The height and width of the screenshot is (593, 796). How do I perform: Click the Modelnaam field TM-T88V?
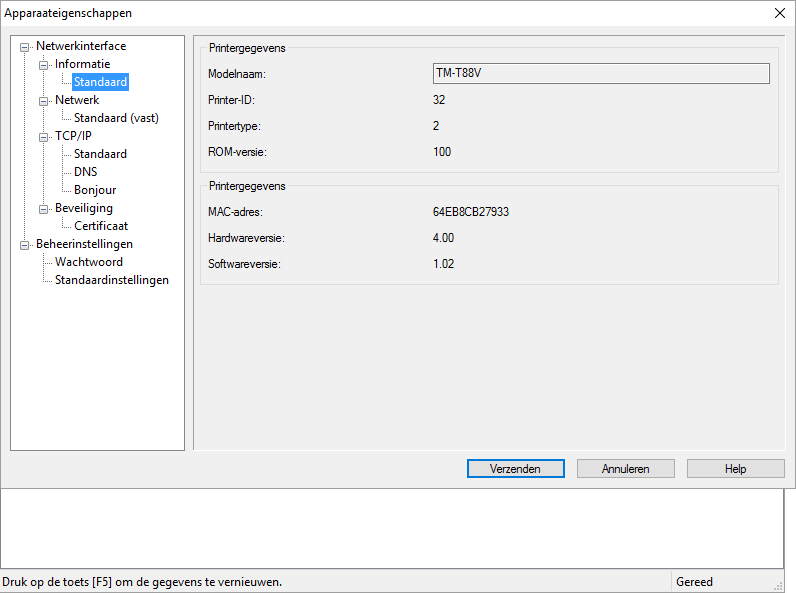point(601,74)
